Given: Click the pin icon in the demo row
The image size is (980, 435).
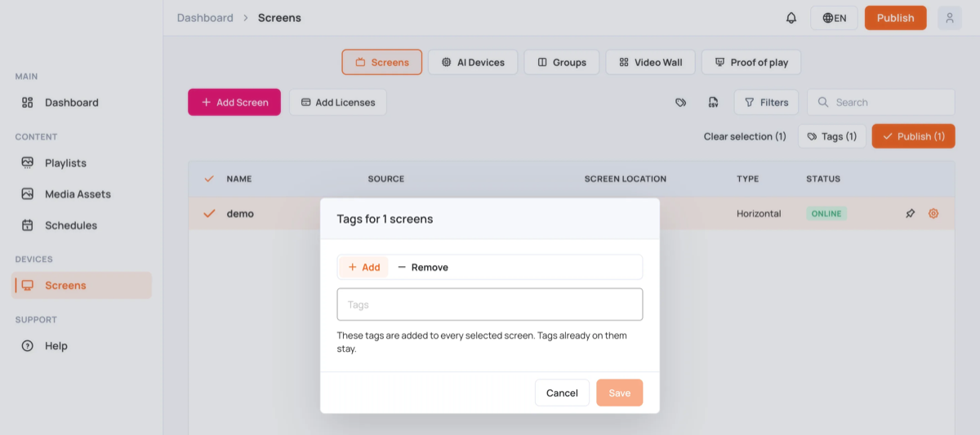Looking at the screenshot, I should 911,214.
